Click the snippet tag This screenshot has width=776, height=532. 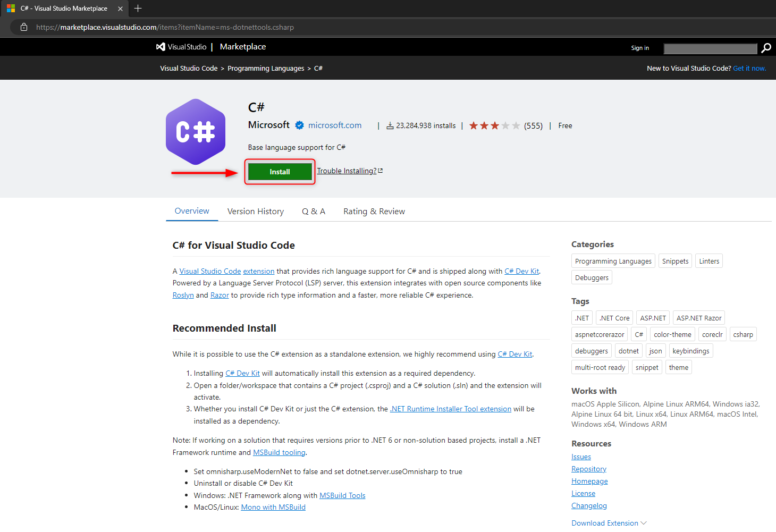(x=647, y=367)
